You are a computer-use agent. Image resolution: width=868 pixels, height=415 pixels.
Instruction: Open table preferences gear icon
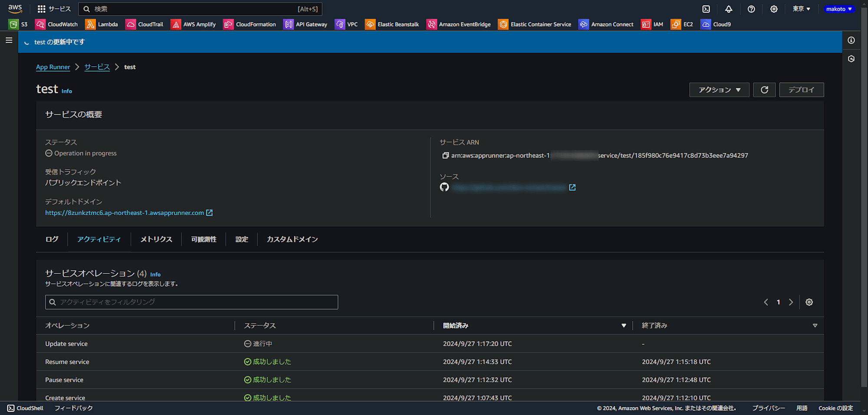pos(809,302)
